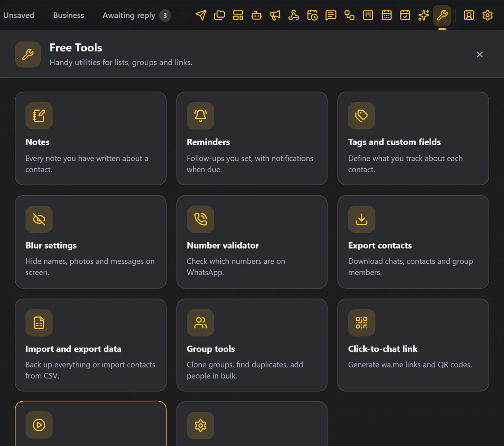Open the kanban board icon
This screenshot has height=446, width=504.
pyautogui.click(x=368, y=15)
